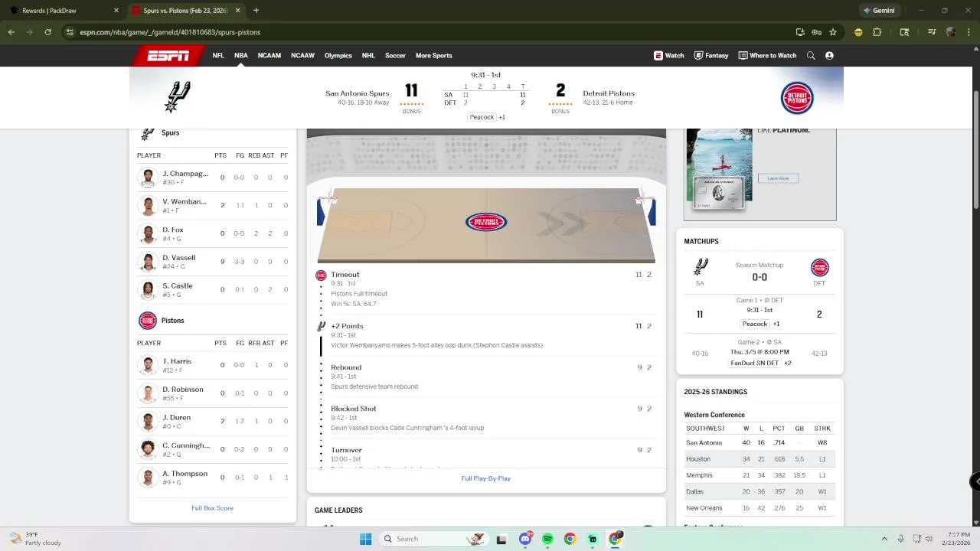
Task: Click the Spurs icon beside +2 Points play
Action: click(321, 327)
